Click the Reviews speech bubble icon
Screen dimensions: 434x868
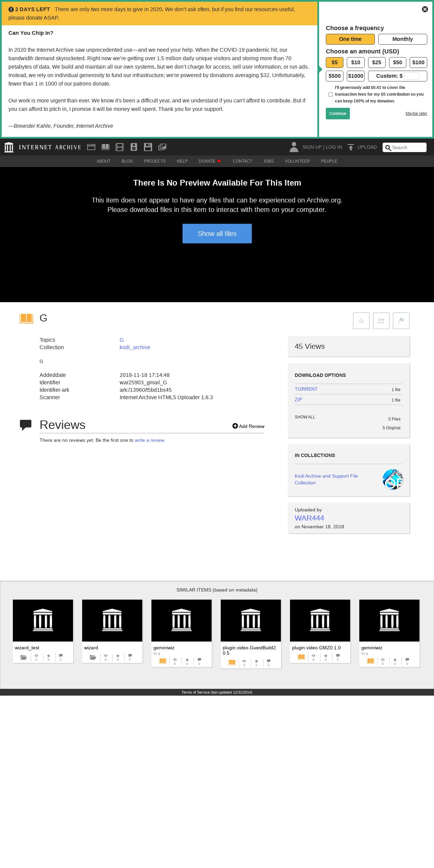point(26,425)
